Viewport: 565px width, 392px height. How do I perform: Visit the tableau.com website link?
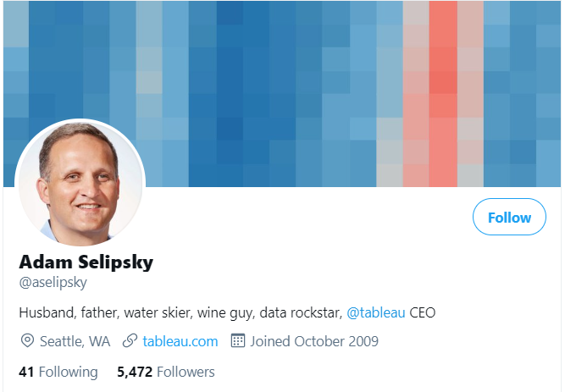pos(180,341)
